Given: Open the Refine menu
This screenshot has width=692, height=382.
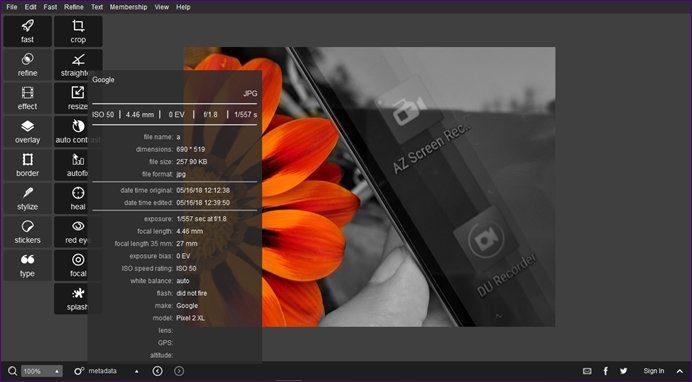Looking at the screenshot, I should coord(74,7).
